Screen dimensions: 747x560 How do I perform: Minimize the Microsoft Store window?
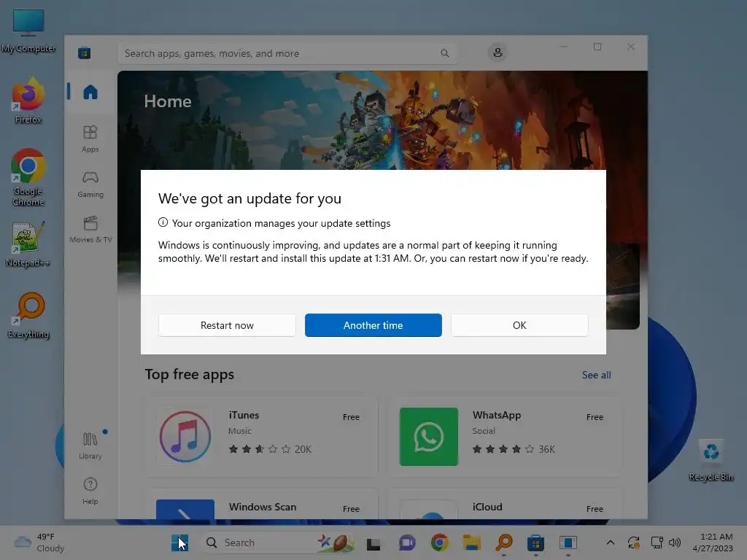564,47
